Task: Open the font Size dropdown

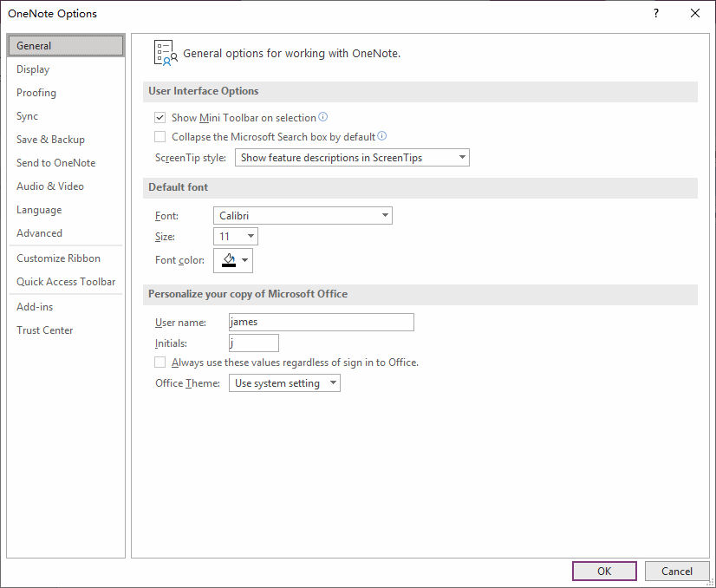Action: (x=236, y=236)
